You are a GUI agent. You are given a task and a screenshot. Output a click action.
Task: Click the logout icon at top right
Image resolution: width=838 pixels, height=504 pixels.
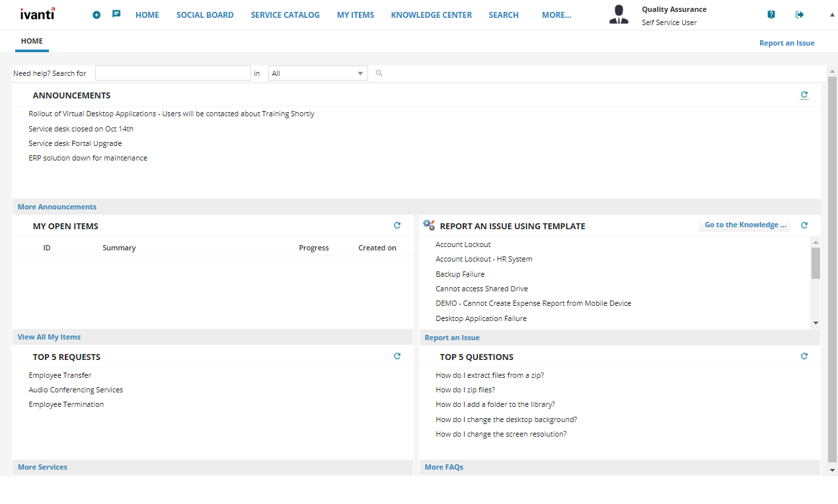[800, 13]
